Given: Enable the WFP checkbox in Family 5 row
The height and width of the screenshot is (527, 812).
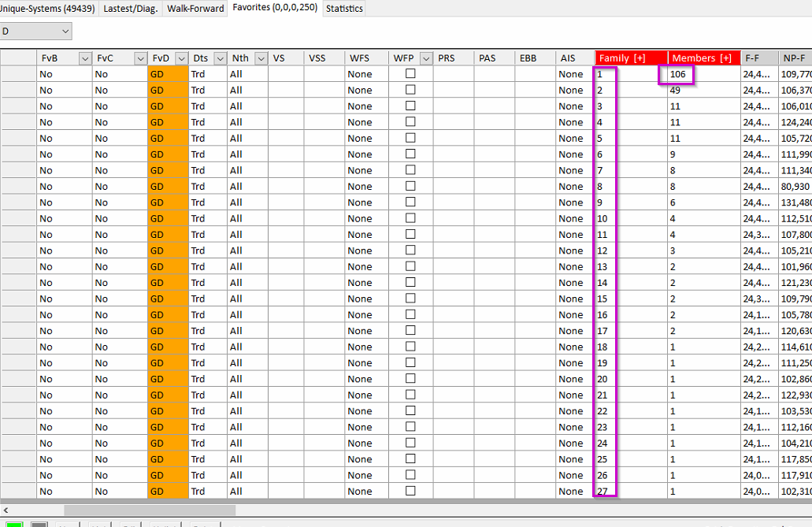Looking at the screenshot, I should coord(410,138).
